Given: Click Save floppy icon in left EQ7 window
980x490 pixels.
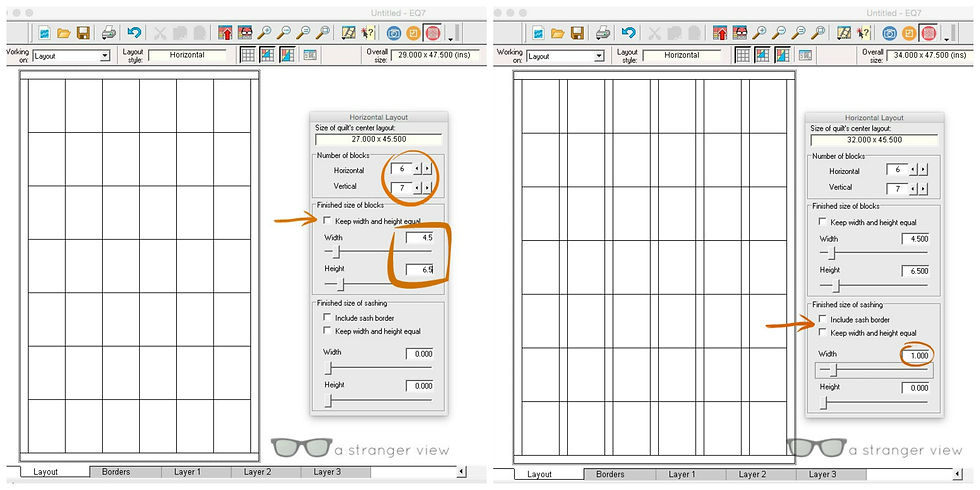Looking at the screenshot, I should 83,32.
